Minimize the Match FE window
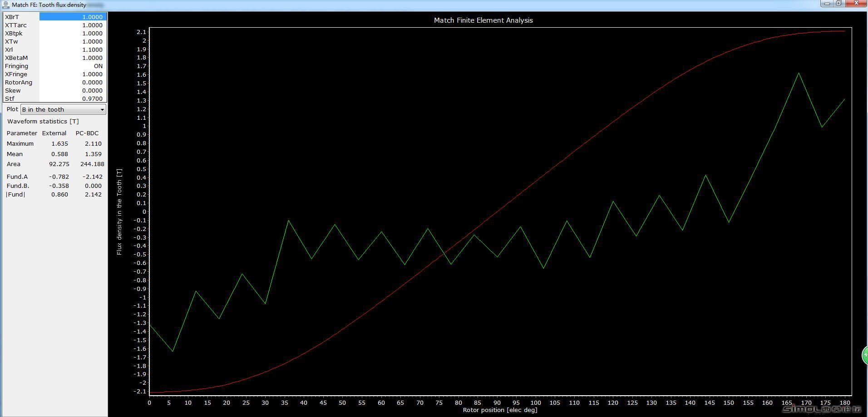 click(x=827, y=4)
